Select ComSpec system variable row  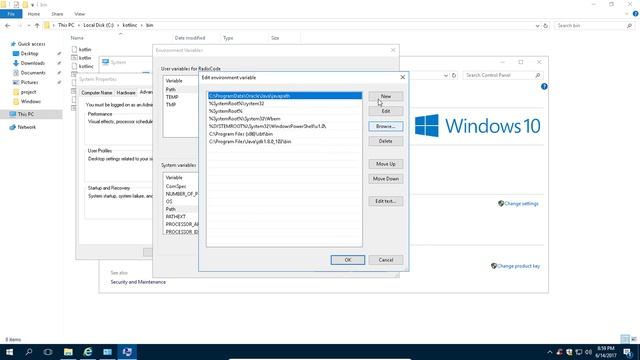click(x=181, y=186)
